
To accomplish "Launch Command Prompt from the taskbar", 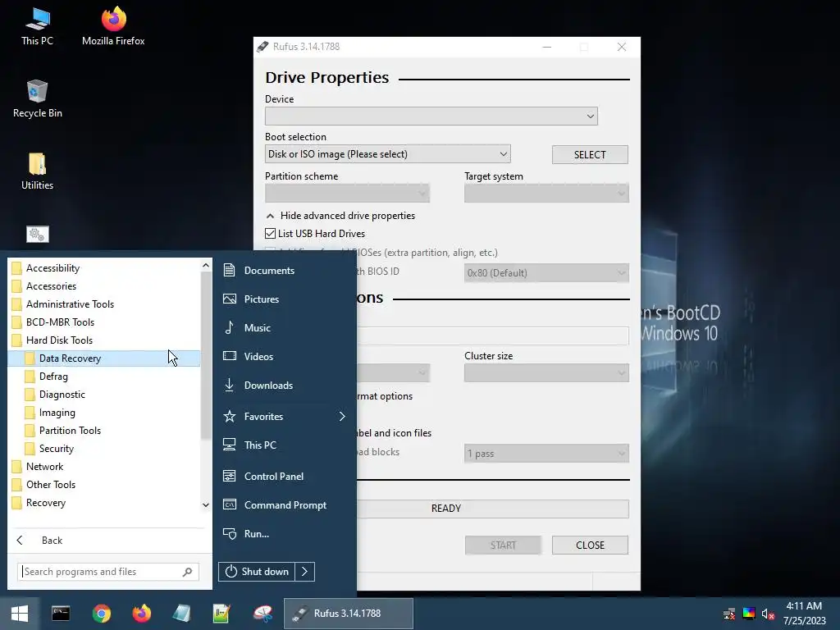I will tap(61, 614).
